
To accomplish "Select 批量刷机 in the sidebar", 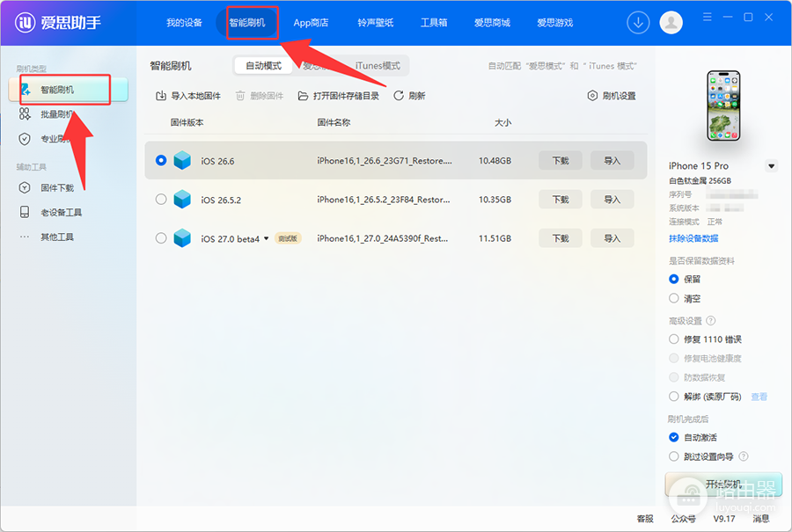I will click(x=56, y=114).
